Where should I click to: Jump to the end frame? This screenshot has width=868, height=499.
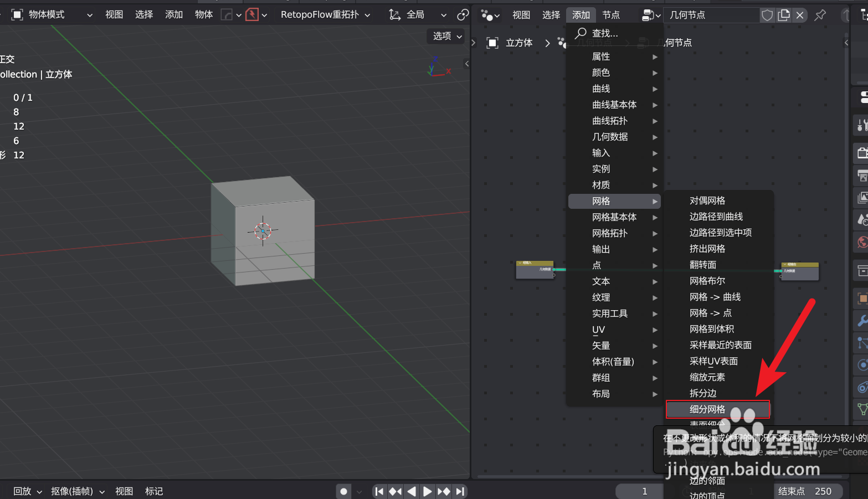coord(460,491)
